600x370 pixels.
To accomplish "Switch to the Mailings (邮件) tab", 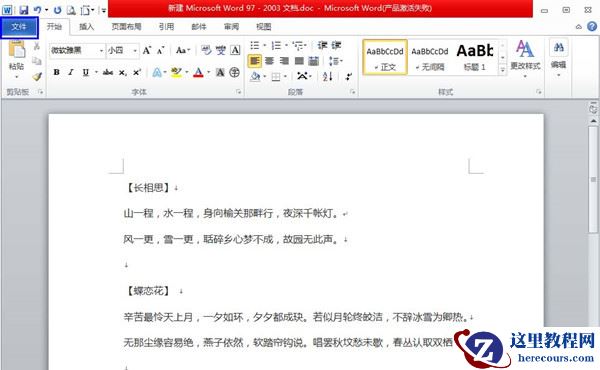I will point(199,27).
